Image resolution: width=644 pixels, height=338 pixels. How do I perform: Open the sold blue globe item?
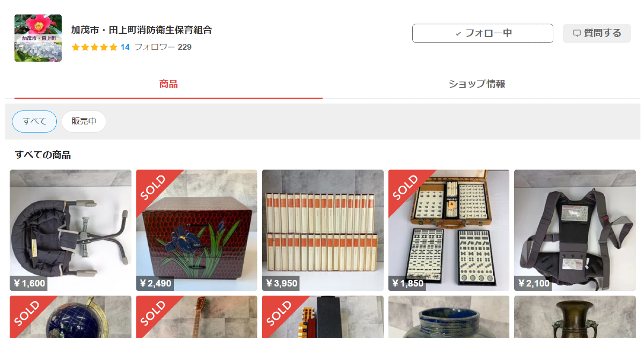pyautogui.click(x=70, y=317)
